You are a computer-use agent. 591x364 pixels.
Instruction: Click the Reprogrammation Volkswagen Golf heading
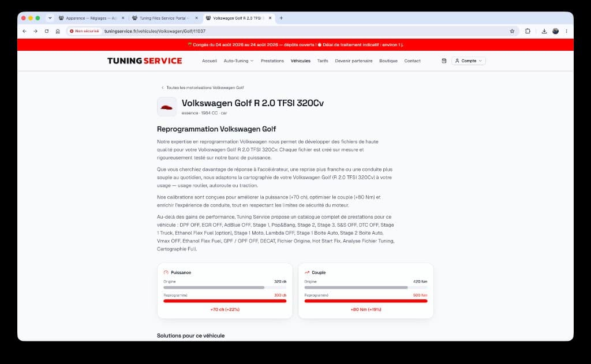tap(216, 129)
